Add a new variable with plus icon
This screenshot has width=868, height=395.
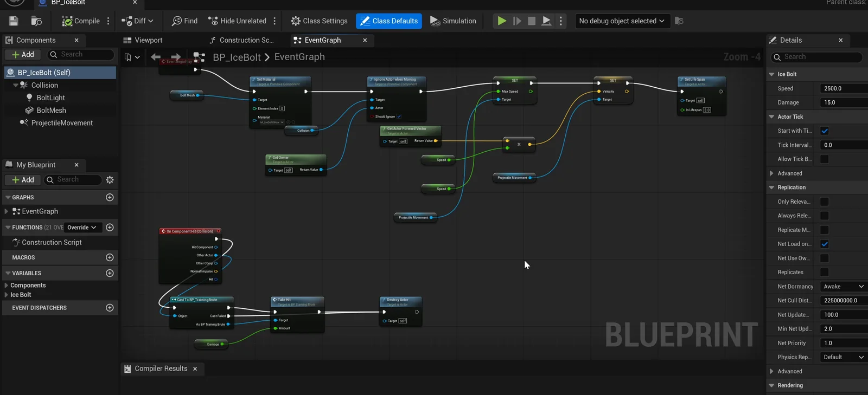pyautogui.click(x=110, y=273)
